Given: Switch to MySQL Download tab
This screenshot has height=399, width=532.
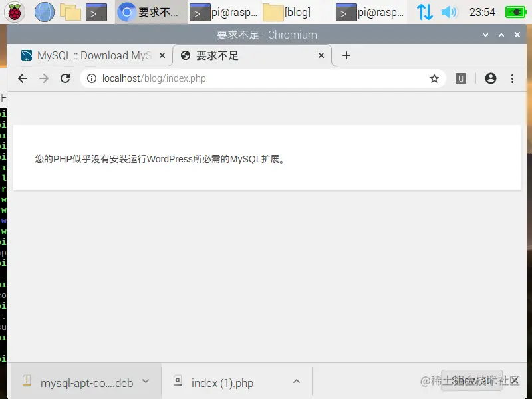Looking at the screenshot, I should [90, 55].
